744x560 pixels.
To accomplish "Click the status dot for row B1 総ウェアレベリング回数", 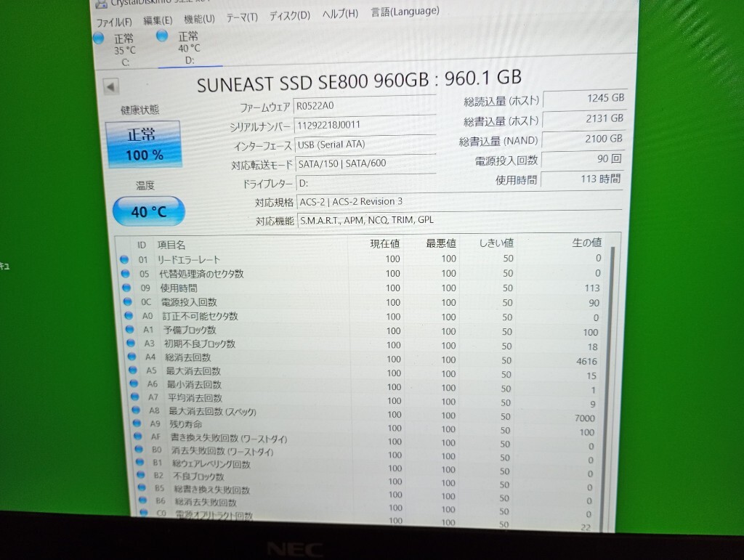I will click(x=140, y=462).
